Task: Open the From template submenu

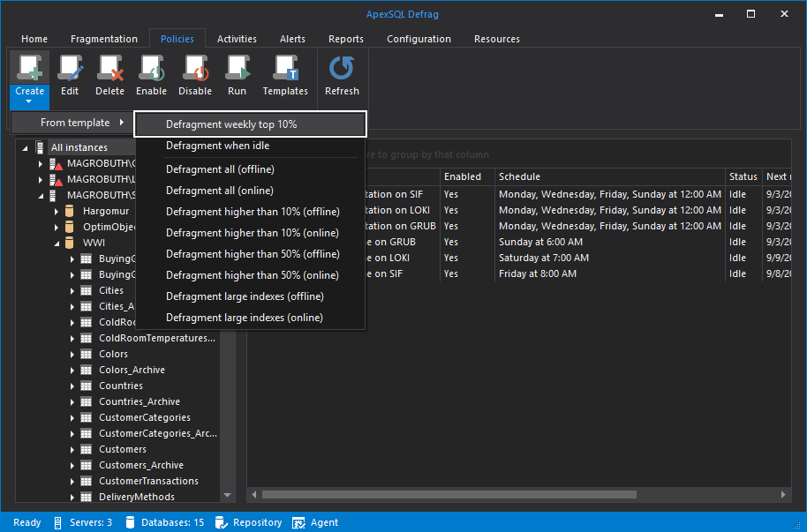Action: click(72, 123)
